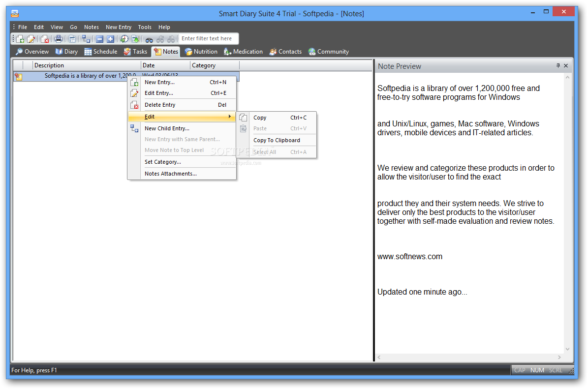Viewport: 588px width, 389px height.
Task: Click the calendar download arrow toolbar icon
Action: click(x=135, y=39)
